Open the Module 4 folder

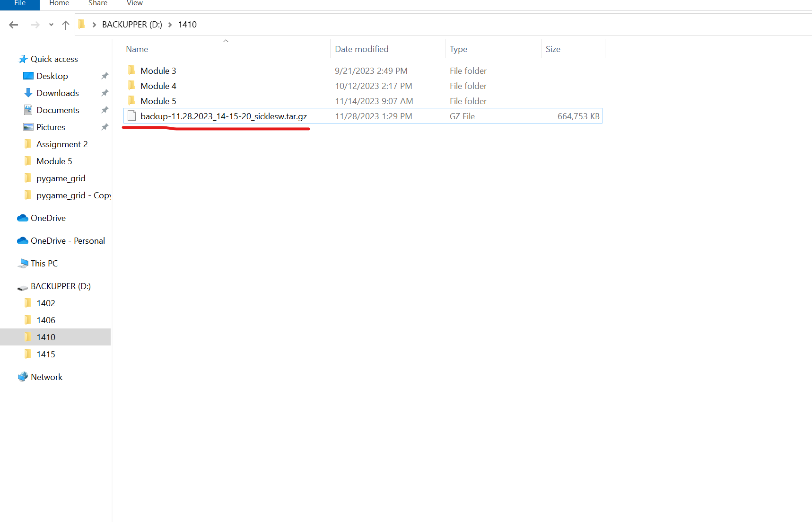click(x=158, y=86)
